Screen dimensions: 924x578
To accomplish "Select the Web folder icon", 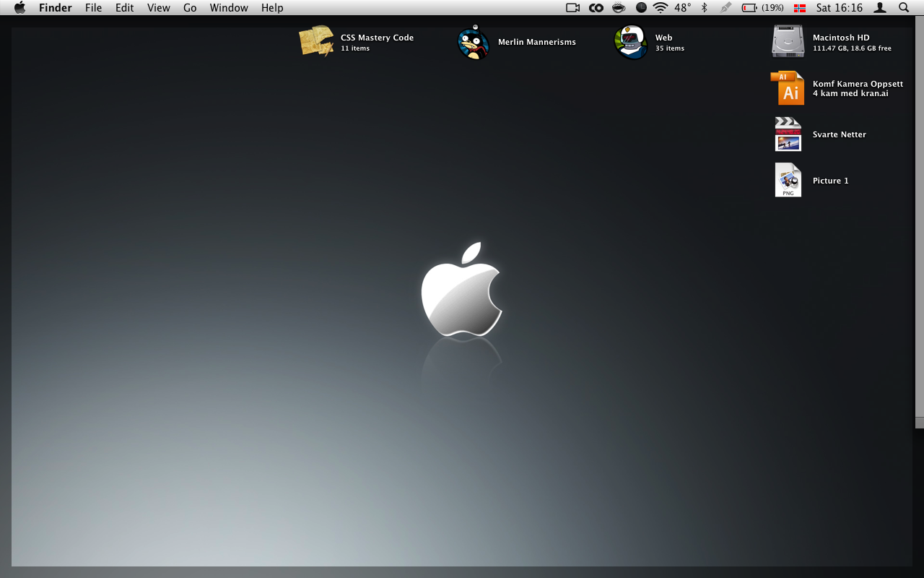I will pyautogui.click(x=630, y=42).
